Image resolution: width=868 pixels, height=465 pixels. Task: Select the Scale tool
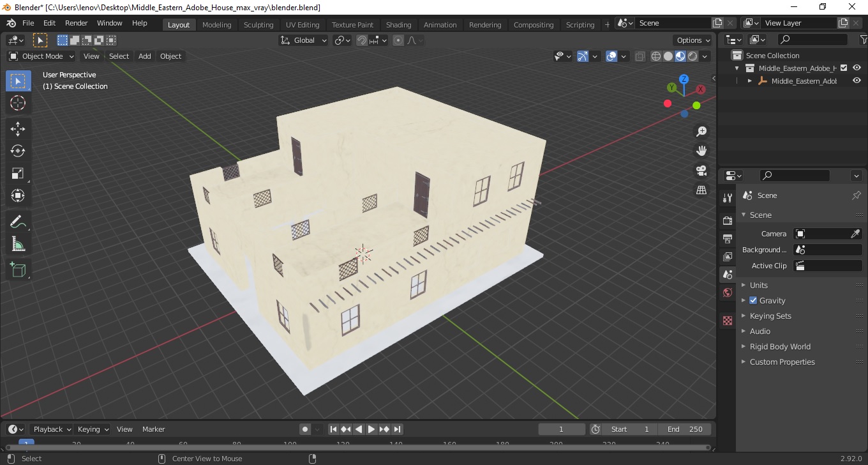pos(18,174)
